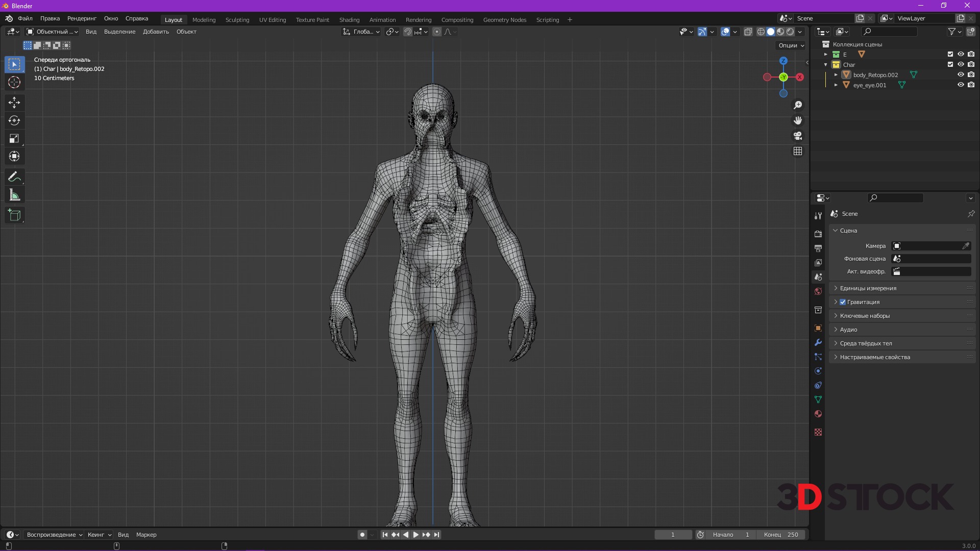Choose the Add Cube tool

click(x=14, y=215)
